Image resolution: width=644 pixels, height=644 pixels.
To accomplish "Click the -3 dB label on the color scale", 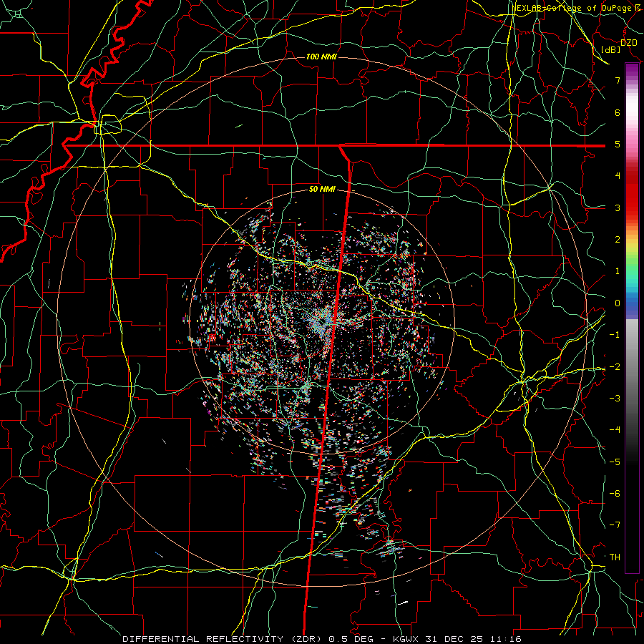I will [615, 399].
